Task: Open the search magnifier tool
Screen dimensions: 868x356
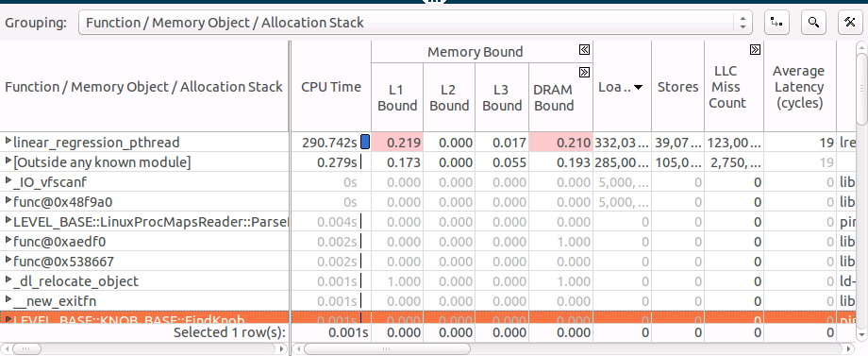Action: click(813, 23)
